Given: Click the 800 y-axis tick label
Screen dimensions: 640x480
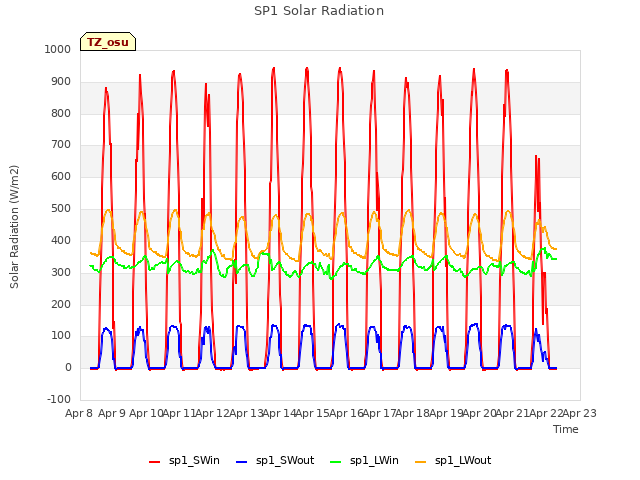Looking at the screenshot, I should pyautogui.click(x=61, y=113).
